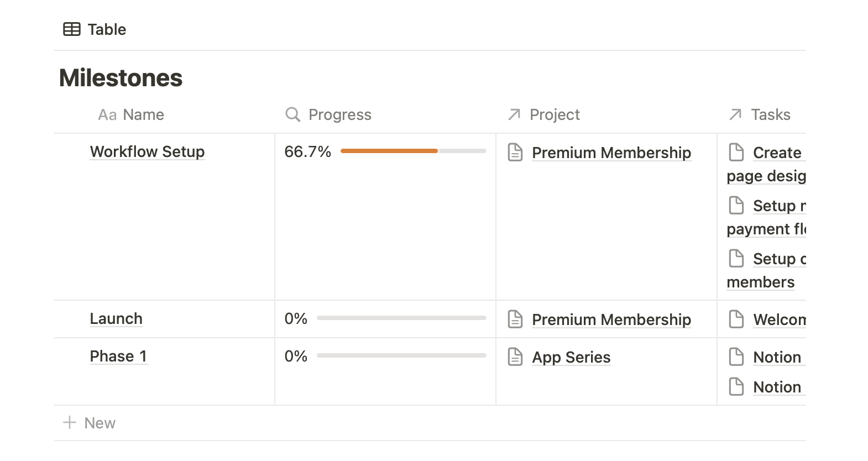Open the App Series project link
The width and height of the screenshot is (868, 461).
coord(571,357)
